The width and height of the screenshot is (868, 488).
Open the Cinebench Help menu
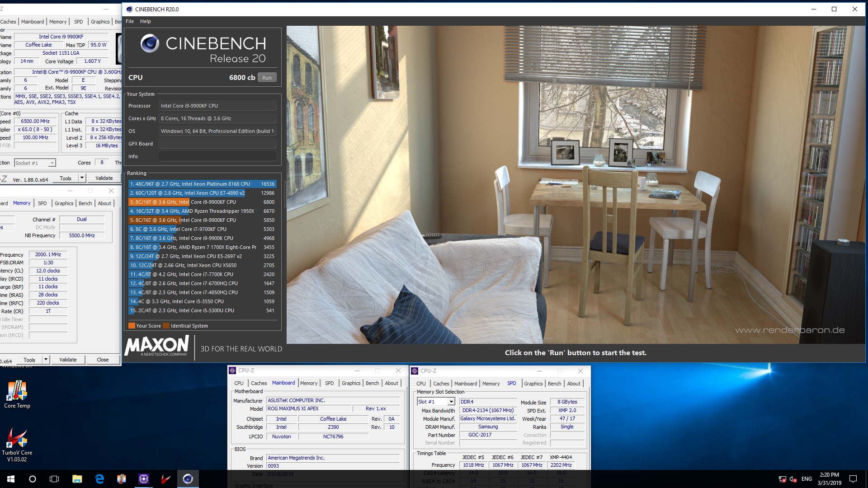pyautogui.click(x=146, y=21)
